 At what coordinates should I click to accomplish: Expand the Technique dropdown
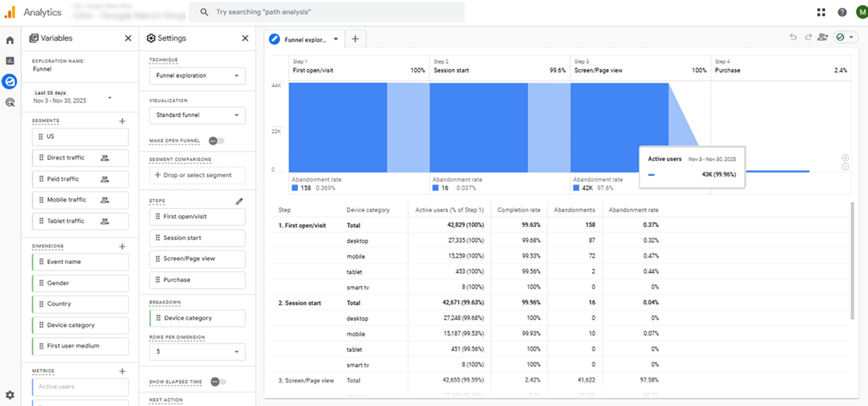(x=197, y=76)
